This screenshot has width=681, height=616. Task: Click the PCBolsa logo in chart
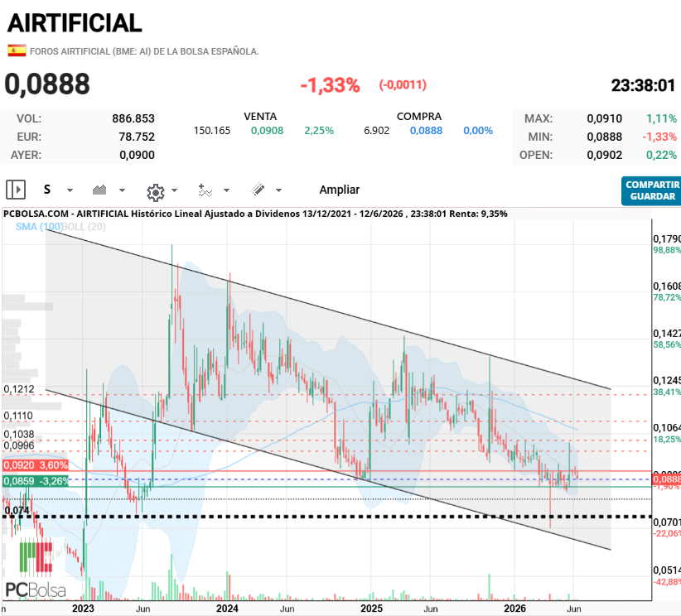click(x=36, y=569)
